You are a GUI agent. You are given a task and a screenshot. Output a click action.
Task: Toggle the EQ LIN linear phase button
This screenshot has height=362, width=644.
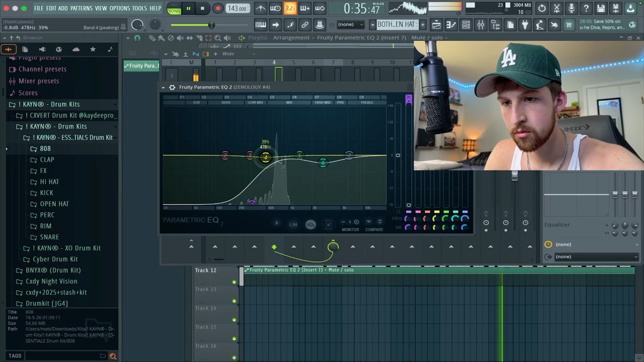pyautogui.click(x=293, y=224)
